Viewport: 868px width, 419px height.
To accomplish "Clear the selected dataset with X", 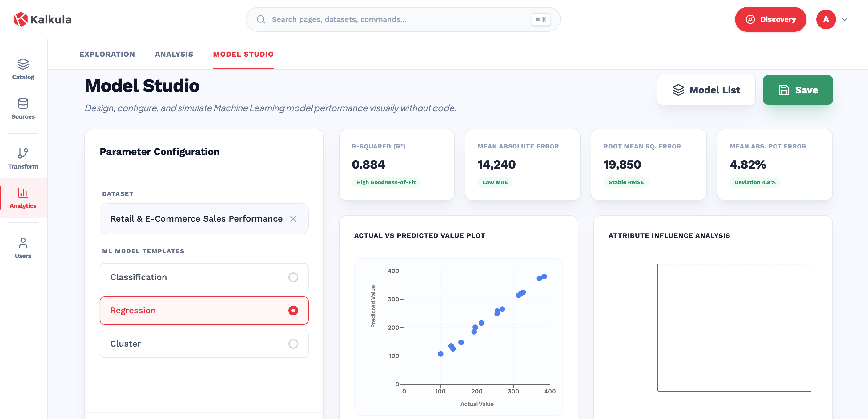I will click(293, 219).
